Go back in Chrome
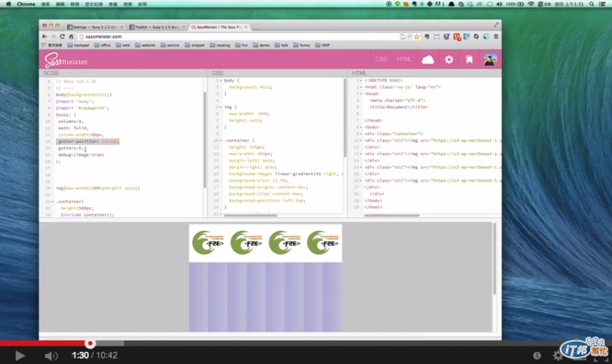Screen dimensions: 612x364 click(x=44, y=36)
